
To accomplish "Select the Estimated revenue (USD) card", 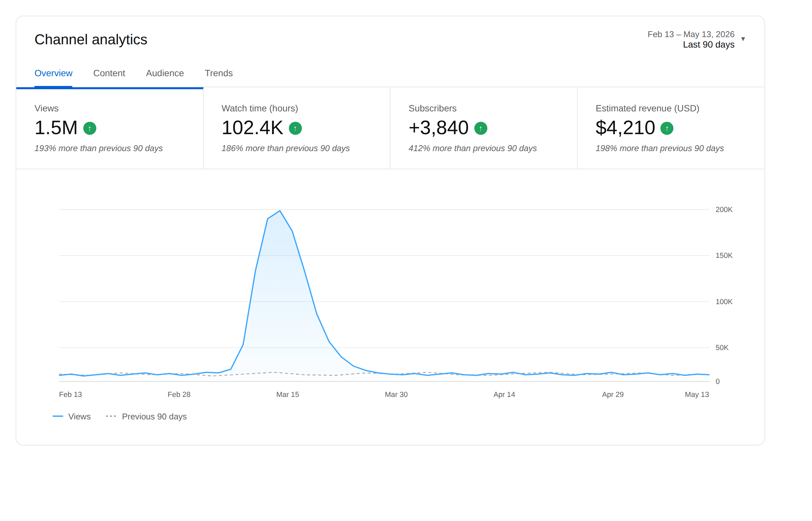I will (x=671, y=128).
